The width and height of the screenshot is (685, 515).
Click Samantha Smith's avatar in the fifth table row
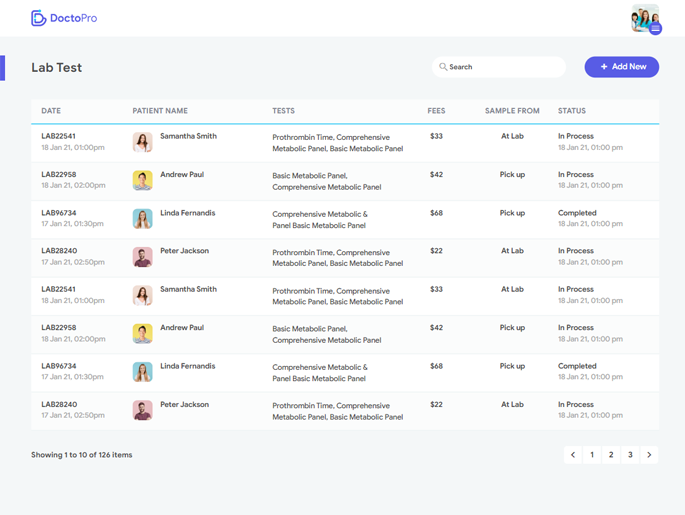(x=142, y=295)
